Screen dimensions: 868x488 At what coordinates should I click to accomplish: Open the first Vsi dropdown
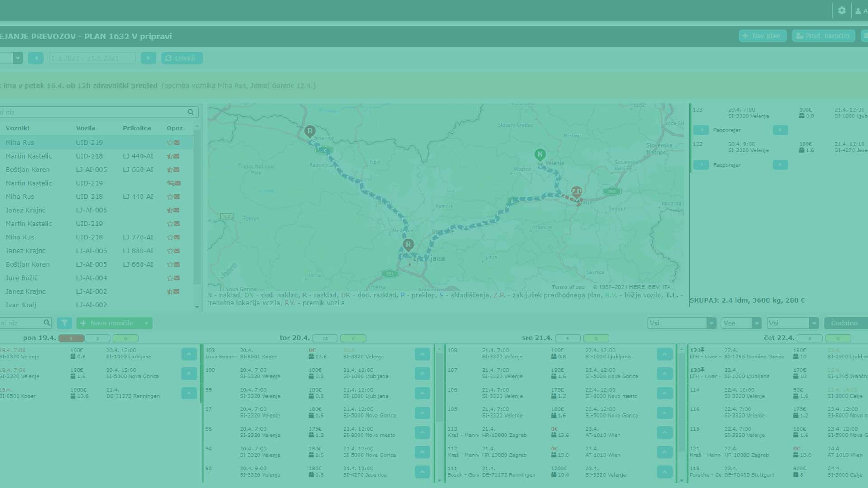click(x=681, y=323)
